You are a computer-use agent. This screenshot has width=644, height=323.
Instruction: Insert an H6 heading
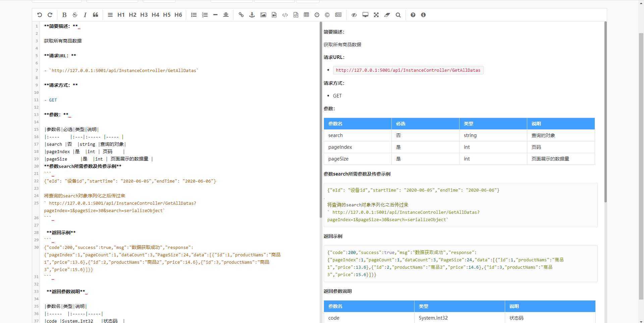(x=178, y=15)
